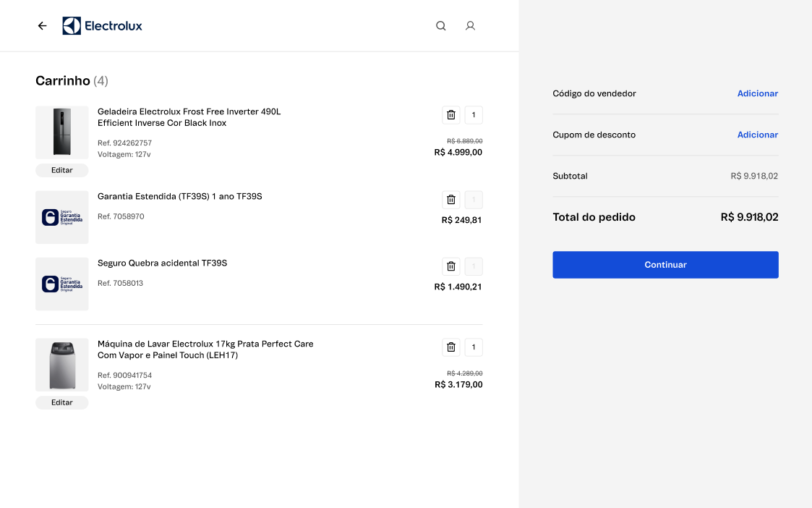This screenshot has width=812, height=508.
Task: Open the refrigerator product thumbnail
Action: click(62, 132)
